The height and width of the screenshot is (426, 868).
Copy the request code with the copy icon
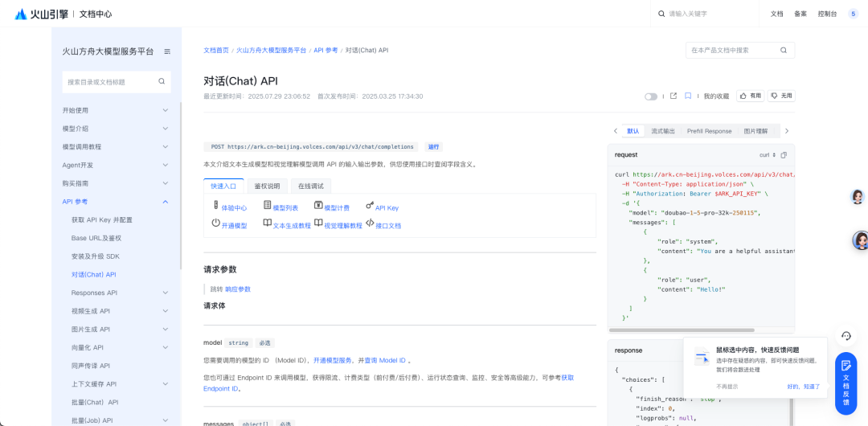click(x=784, y=155)
